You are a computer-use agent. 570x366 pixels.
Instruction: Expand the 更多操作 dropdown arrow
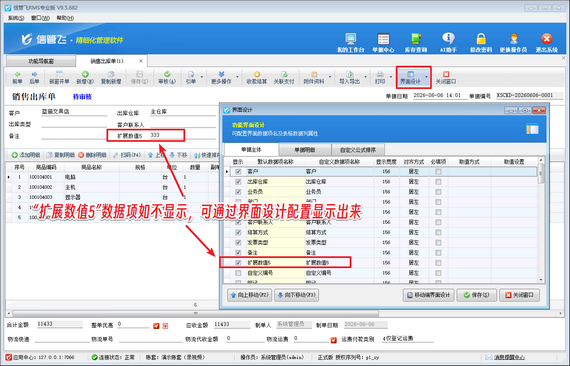point(237,77)
